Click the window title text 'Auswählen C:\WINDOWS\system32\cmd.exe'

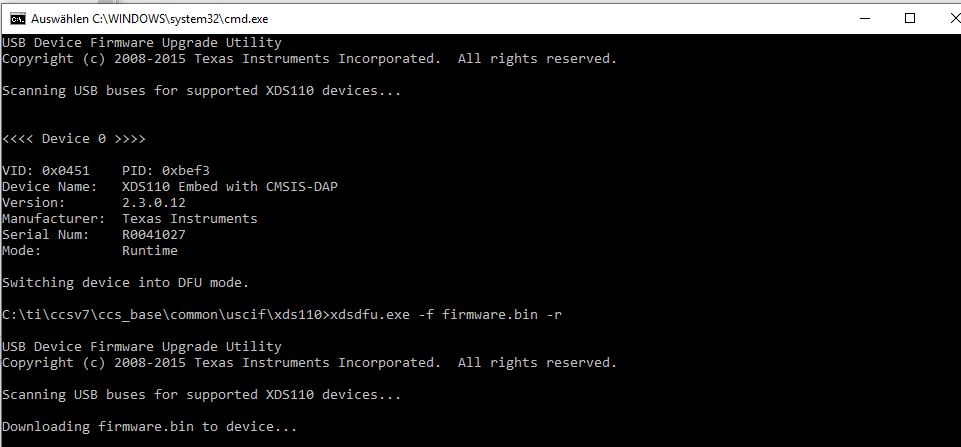coord(150,18)
